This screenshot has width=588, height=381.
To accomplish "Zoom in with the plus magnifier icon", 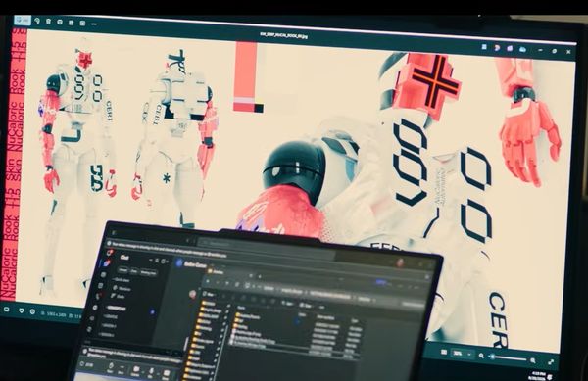I will point(533,360).
